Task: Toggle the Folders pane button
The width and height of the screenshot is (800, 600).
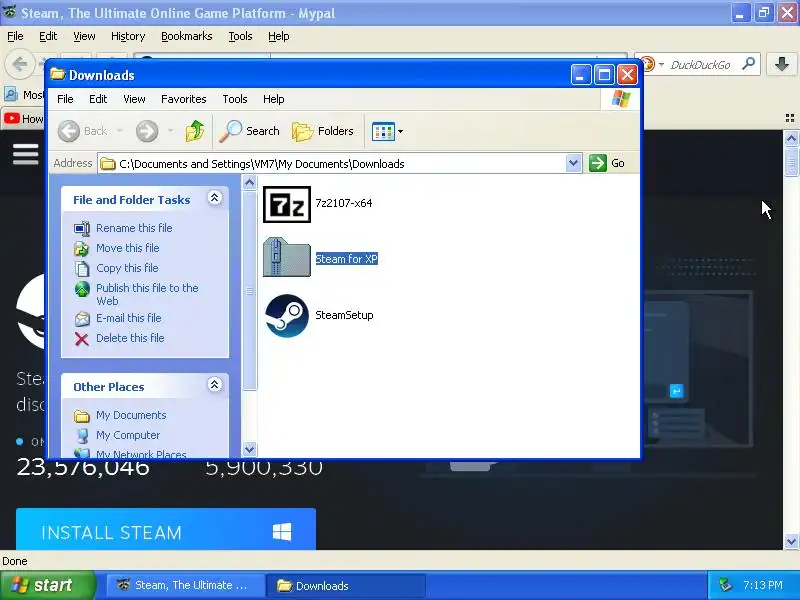Action: pos(323,131)
